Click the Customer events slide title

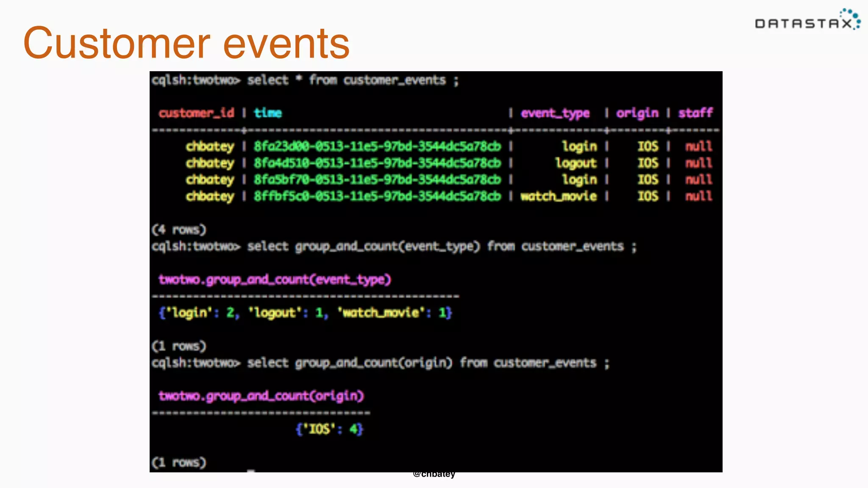coord(186,43)
